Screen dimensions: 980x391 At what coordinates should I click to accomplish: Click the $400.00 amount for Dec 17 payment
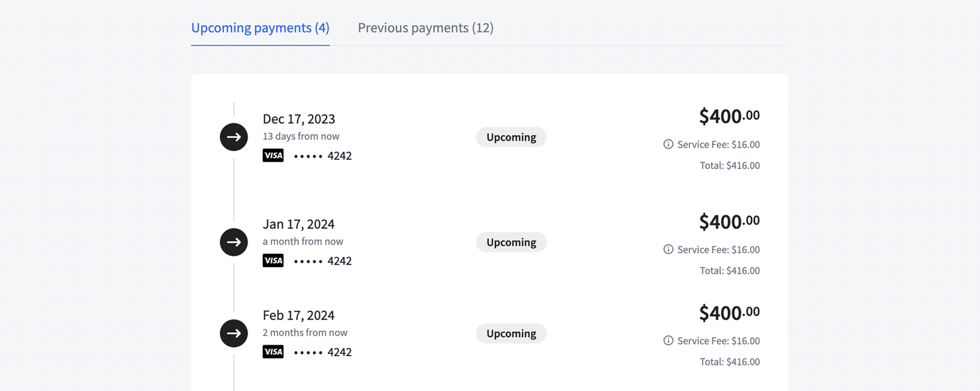click(x=730, y=116)
